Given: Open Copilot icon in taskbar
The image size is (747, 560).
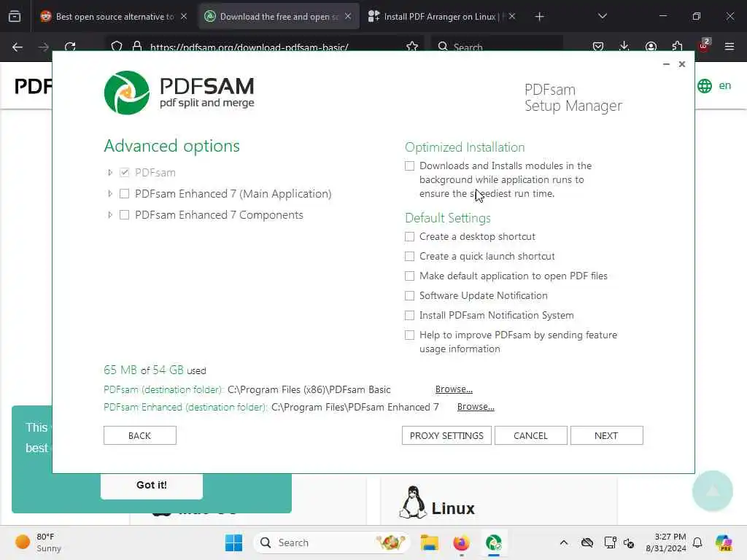Looking at the screenshot, I should point(724,542).
